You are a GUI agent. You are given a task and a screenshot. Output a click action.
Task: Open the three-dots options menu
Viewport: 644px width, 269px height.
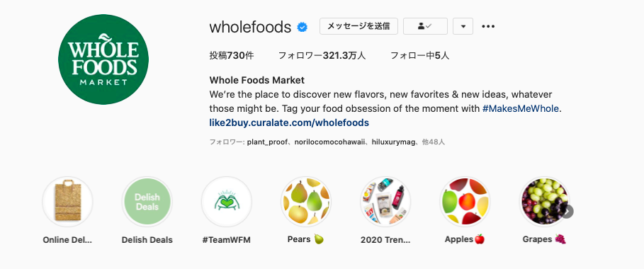click(488, 26)
